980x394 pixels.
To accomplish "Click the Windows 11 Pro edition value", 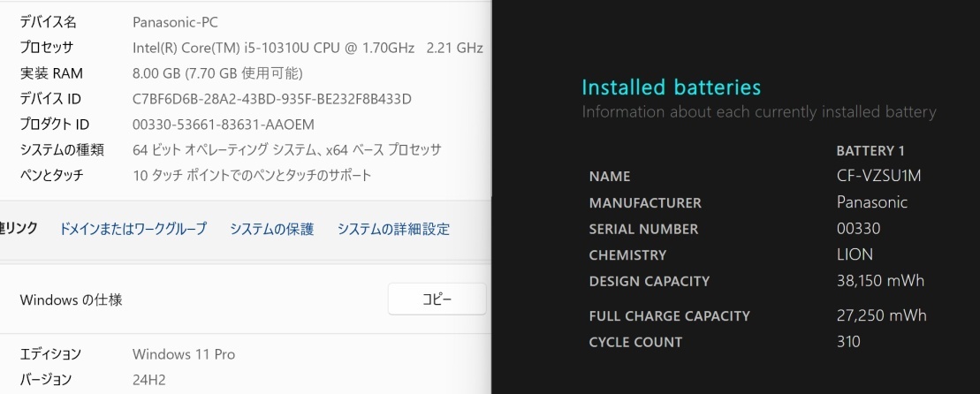I will coord(184,354).
